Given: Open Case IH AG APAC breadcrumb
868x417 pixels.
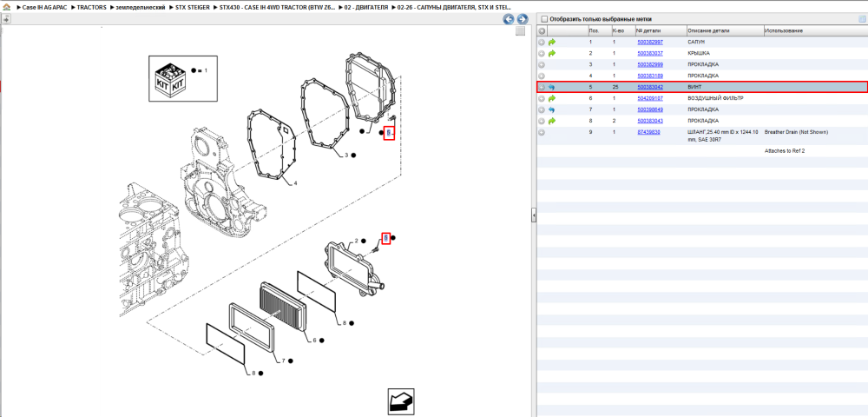Looking at the screenshot, I should pyautogui.click(x=43, y=9).
